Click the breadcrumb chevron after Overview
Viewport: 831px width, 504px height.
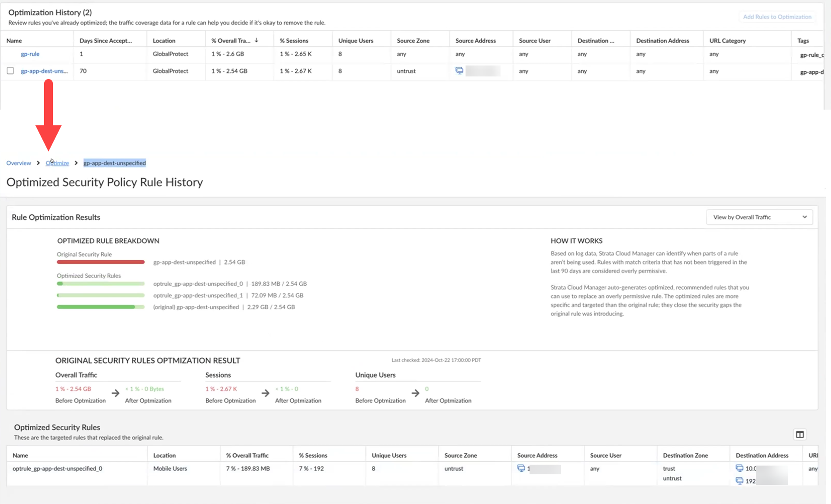pyautogui.click(x=38, y=163)
